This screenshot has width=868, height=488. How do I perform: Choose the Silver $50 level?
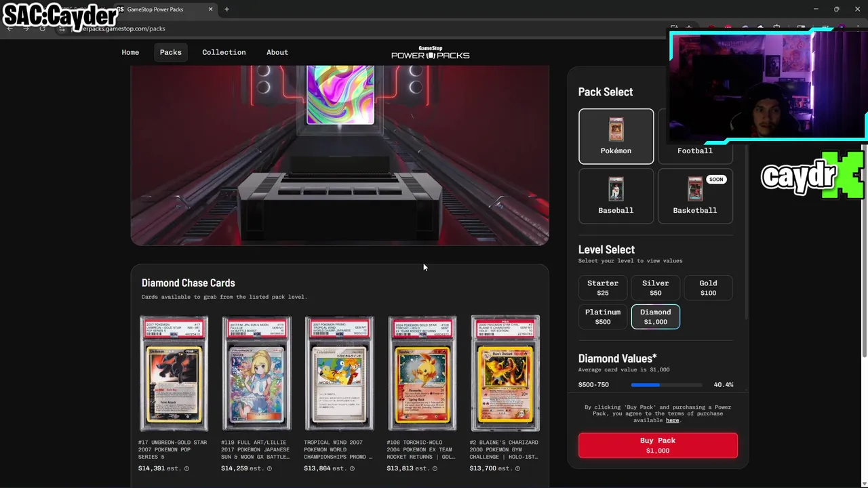tap(655, 287)
